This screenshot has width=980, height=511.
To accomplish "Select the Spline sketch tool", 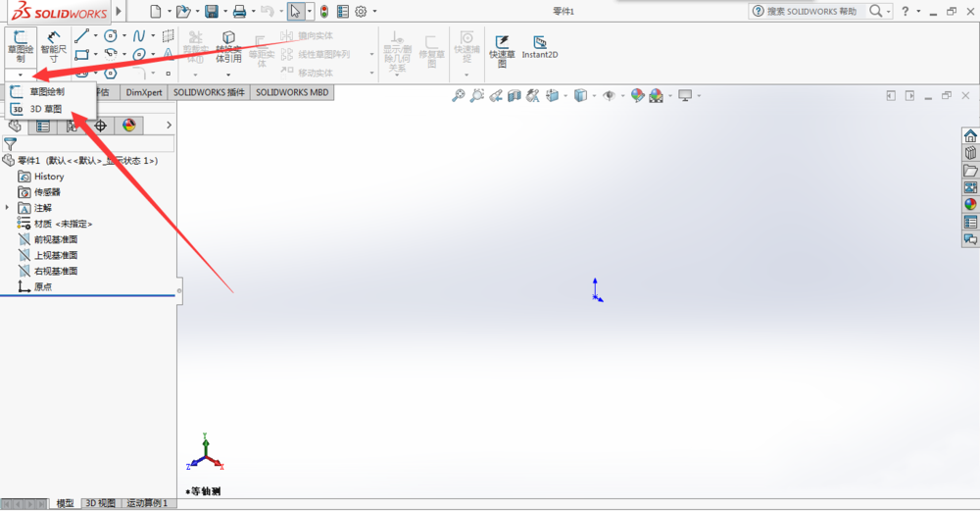I will (139, 36).
